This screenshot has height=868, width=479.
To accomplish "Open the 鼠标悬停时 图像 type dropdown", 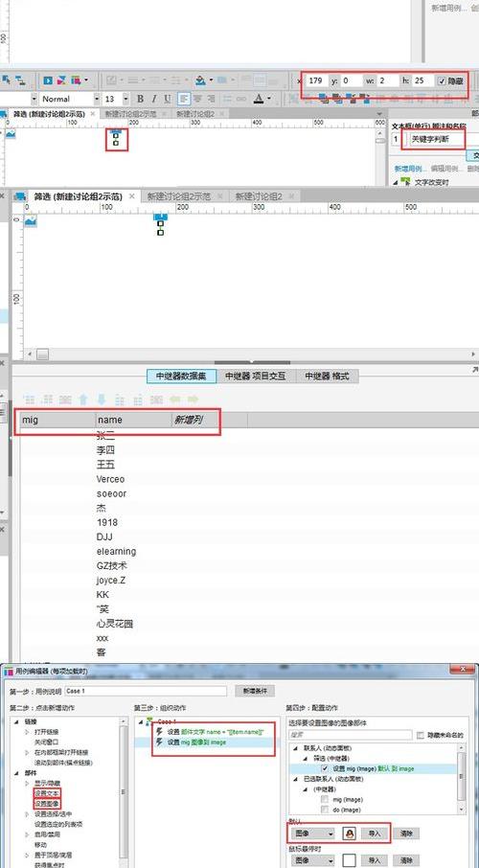I will pyautogui.click(x=311, y=860).
